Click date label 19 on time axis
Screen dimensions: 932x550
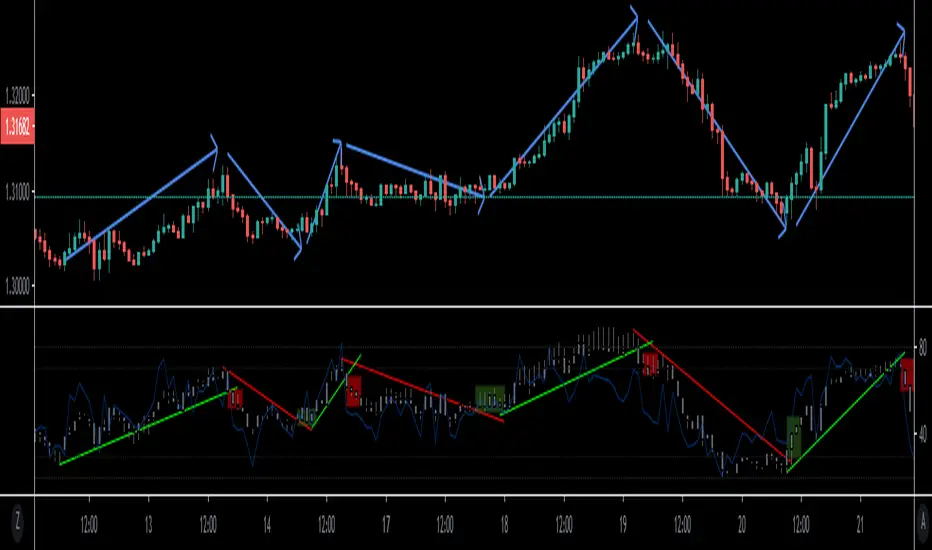click(623, 525)
